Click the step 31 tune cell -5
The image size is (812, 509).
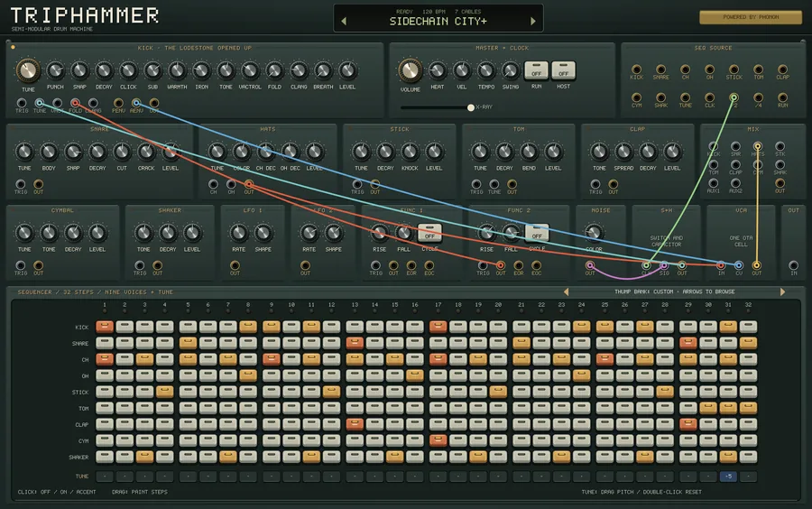[728, 476]
